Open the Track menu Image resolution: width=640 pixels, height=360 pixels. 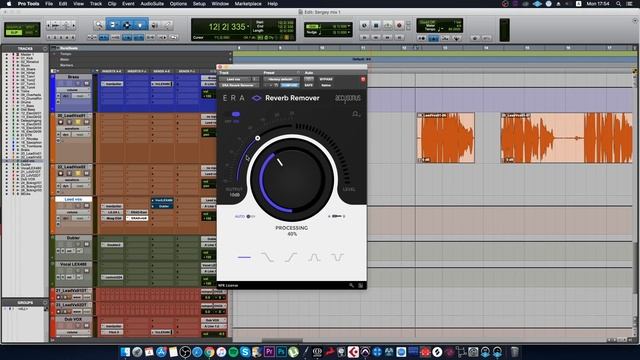96,4
